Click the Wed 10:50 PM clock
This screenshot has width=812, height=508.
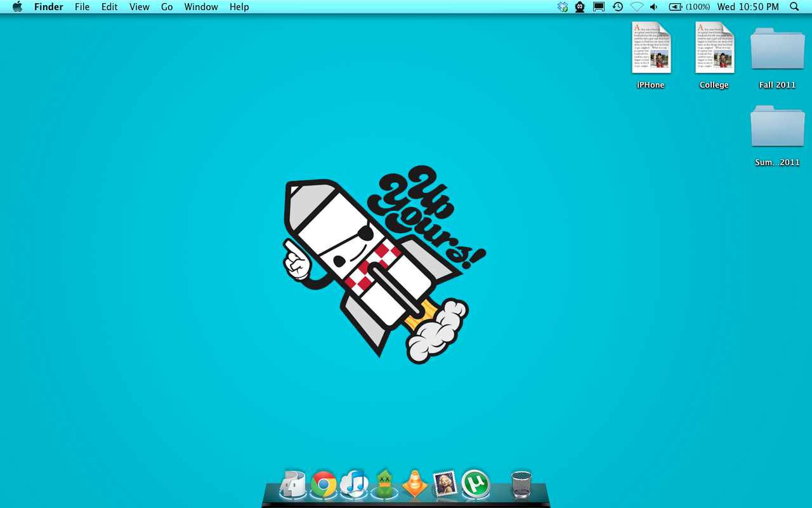coord(748,7)
